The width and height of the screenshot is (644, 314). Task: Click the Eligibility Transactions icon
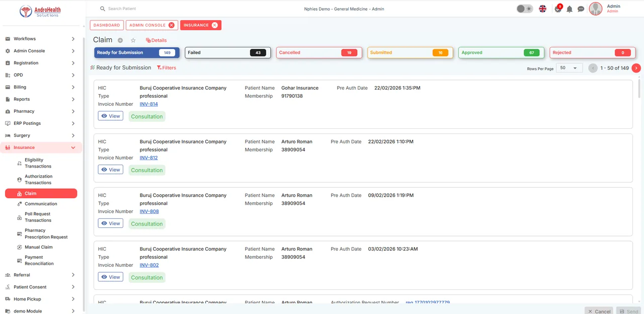coord(19,163)
